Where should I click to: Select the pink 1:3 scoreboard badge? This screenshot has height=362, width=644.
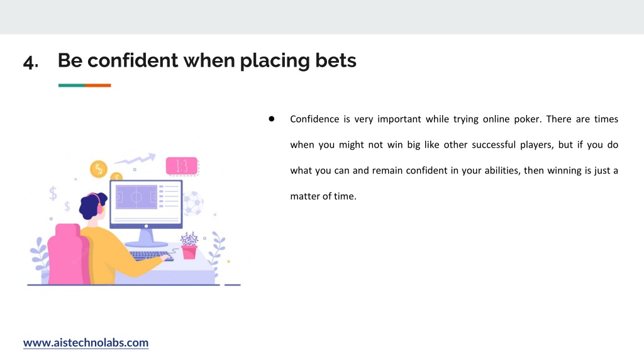182,166
